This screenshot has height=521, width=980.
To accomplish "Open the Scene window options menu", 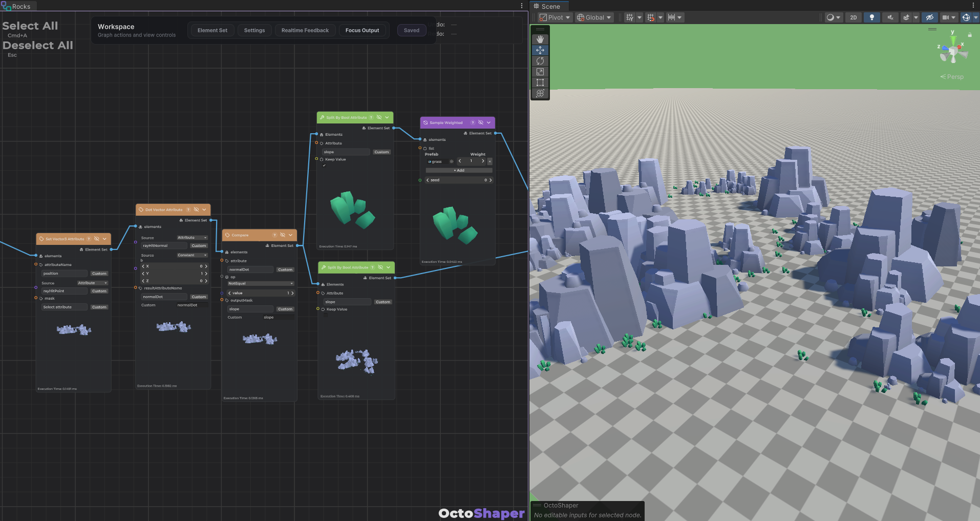I will point(973,6).
